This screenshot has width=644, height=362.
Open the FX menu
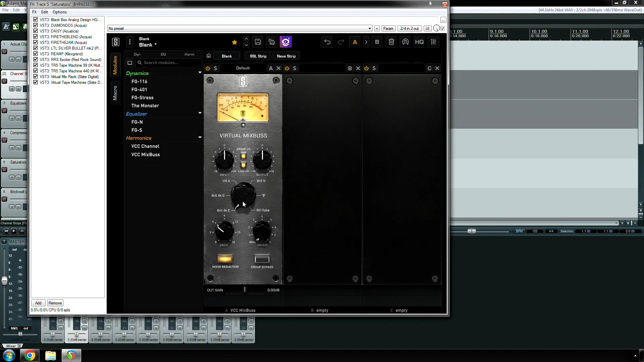[34, 12]
